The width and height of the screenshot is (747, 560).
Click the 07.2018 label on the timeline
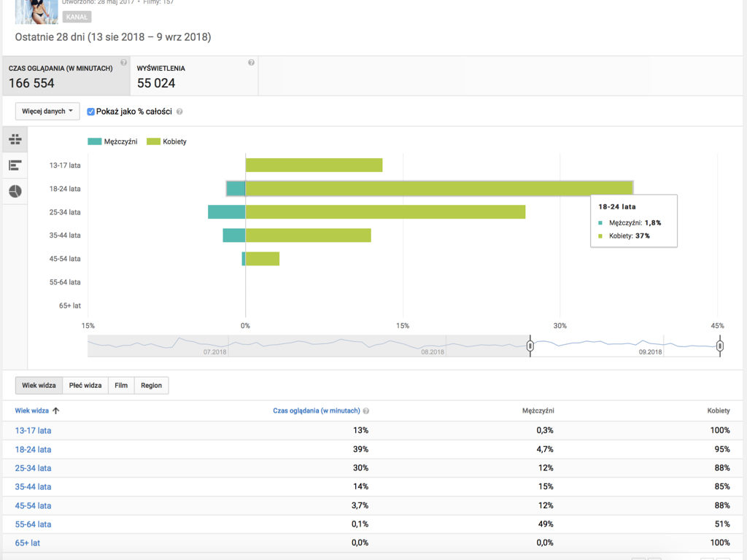[x=215, y=352]
